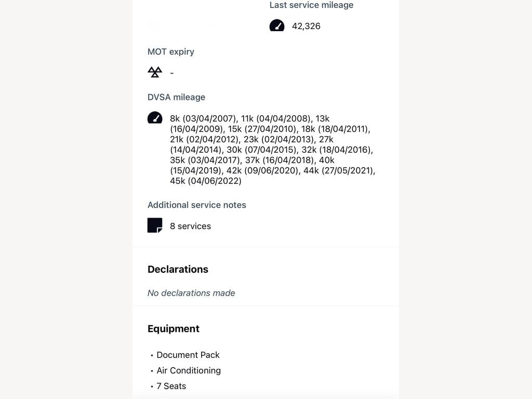Click the DVSA mileage history text

(x=272, y=150)
